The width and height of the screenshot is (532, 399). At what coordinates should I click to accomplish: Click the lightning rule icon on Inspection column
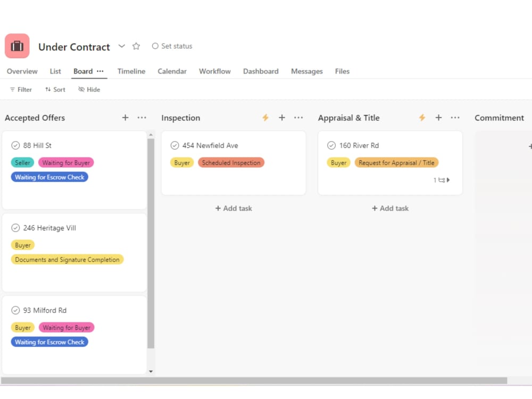point(265,118)
